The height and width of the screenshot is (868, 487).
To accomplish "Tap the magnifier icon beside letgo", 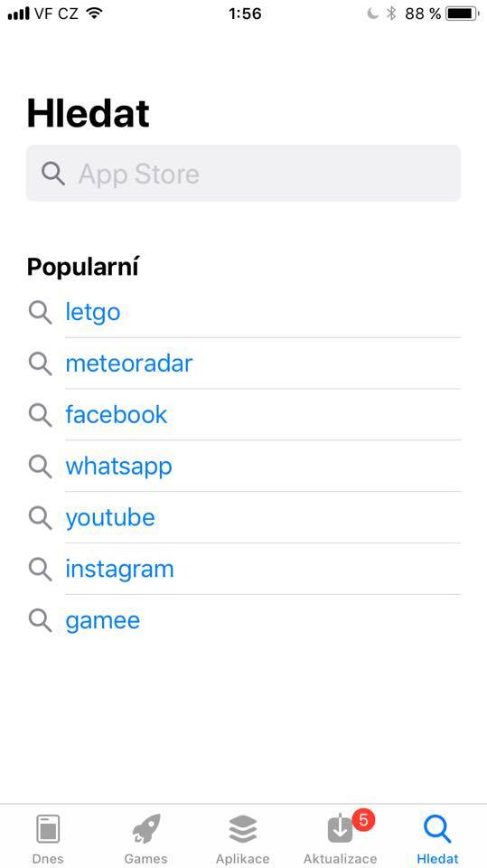I will coord(40,312).
